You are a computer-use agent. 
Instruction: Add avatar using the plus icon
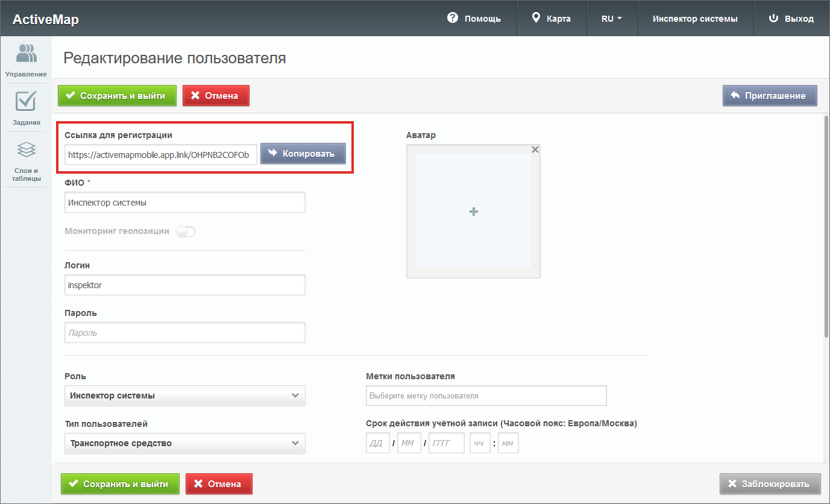pyautogui.click(x=473, y=212)
